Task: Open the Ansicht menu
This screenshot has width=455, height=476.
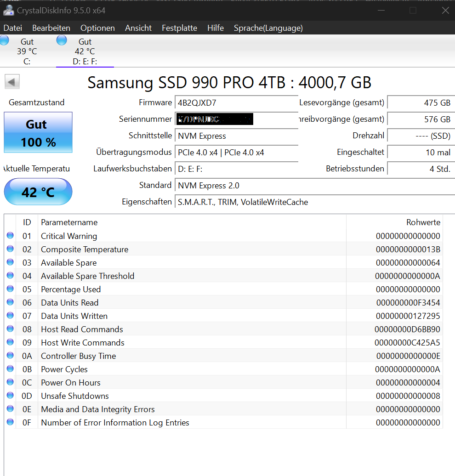Action: tap(138, 28)
